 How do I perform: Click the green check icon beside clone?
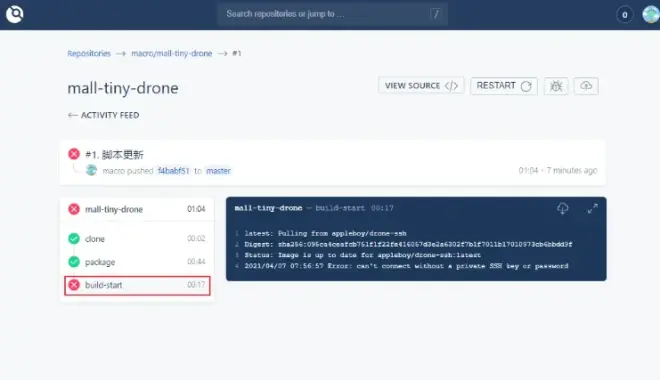point(74,239)
